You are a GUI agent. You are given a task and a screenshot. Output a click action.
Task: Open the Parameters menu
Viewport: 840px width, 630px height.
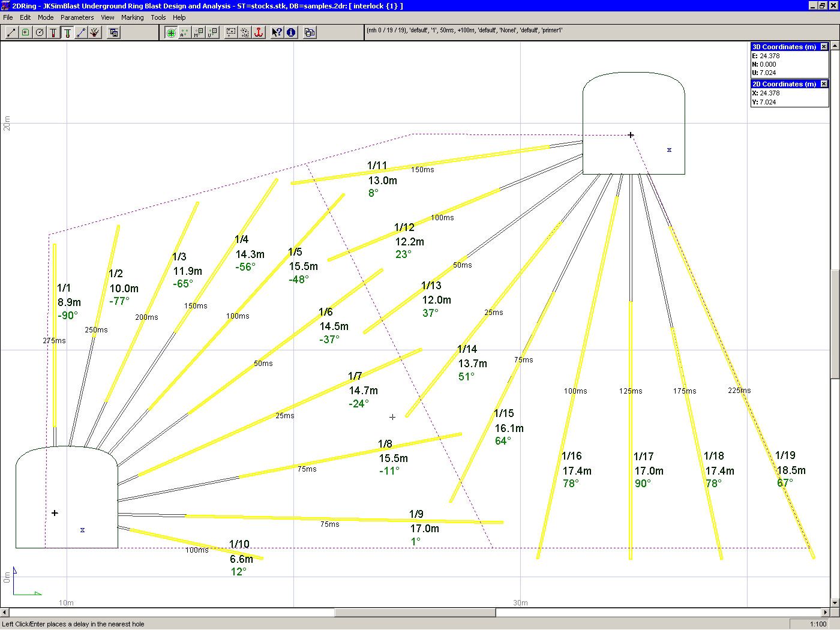point(77,17)
